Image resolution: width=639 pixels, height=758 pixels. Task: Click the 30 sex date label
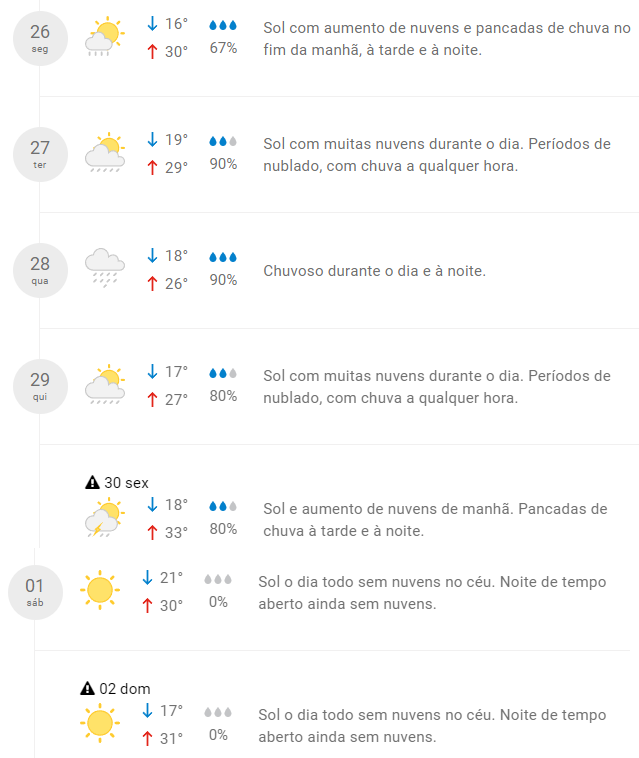(x=126, y=483)
